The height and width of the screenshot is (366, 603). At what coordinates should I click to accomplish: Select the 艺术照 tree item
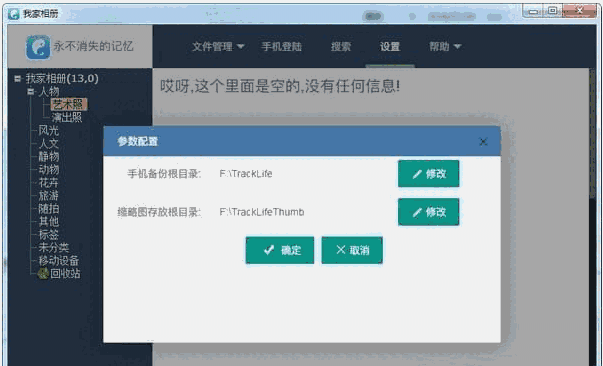coord(69,104)
